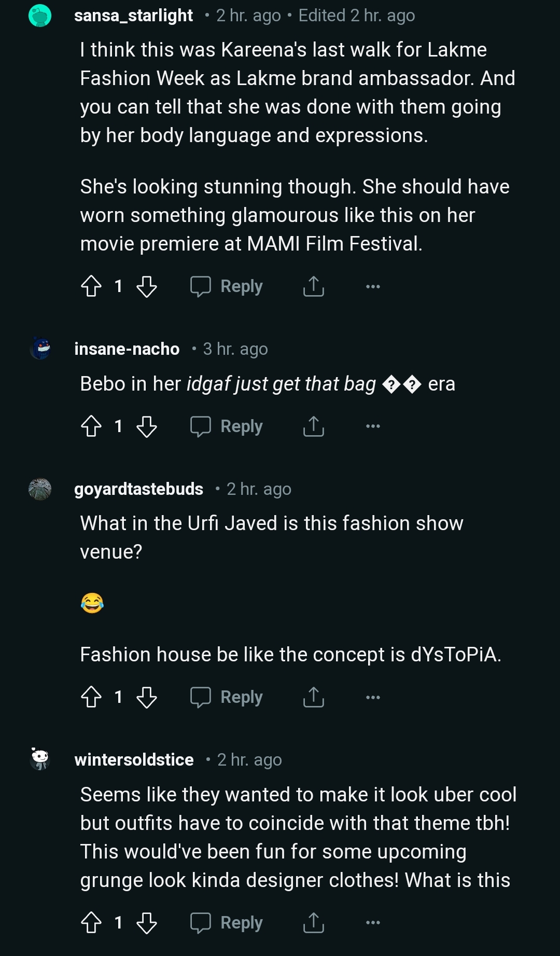Screen dimensions: 560x956
Task: Upvote wintersoldstice's comment
Action: tap(91, 923)
